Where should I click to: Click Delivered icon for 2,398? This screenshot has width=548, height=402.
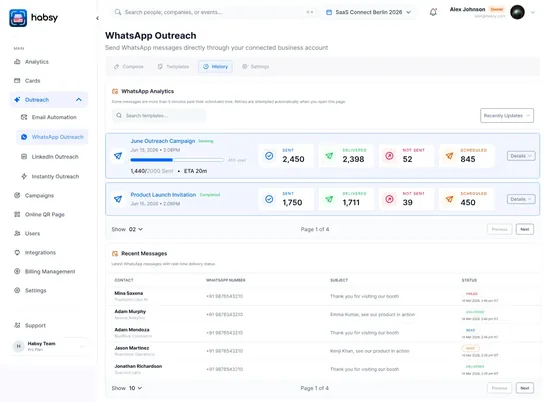(329, 156)
